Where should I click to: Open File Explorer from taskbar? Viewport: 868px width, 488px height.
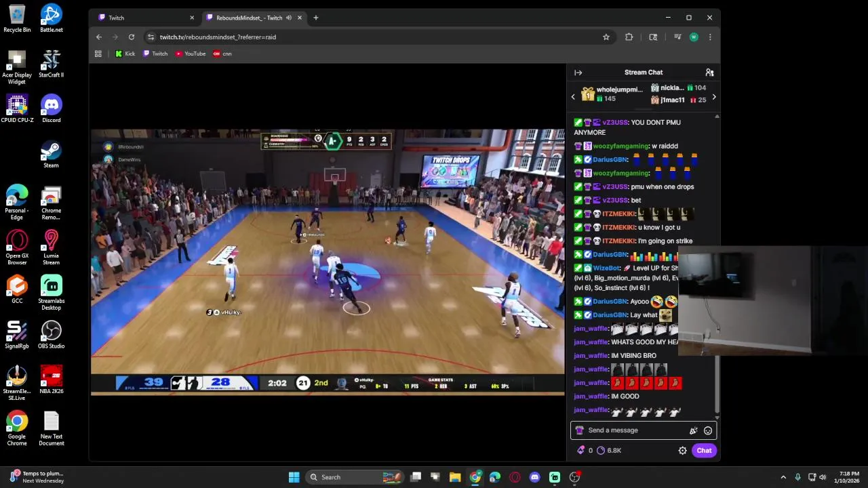click(x=455, y=477)
